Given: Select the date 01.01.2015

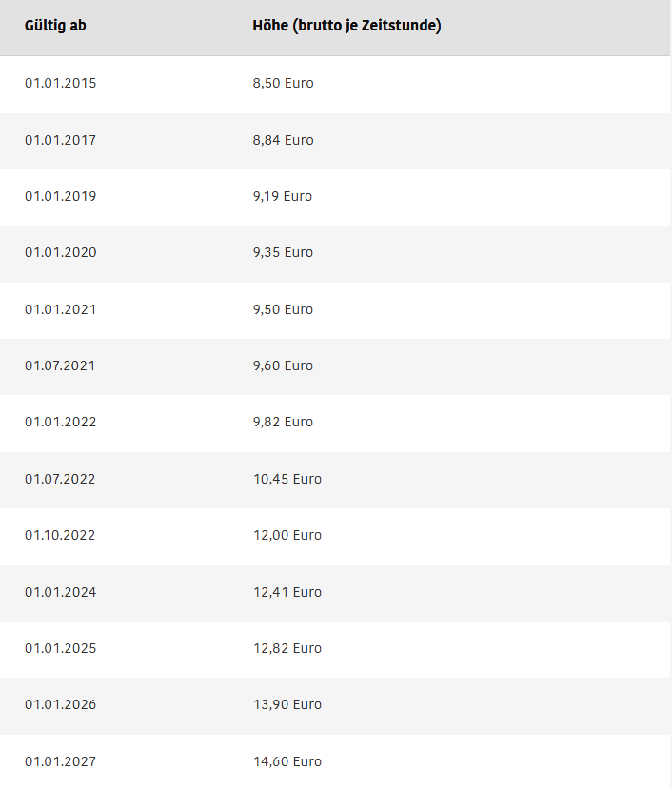Looking at the screenshot, I should click(x=61, y=83).
